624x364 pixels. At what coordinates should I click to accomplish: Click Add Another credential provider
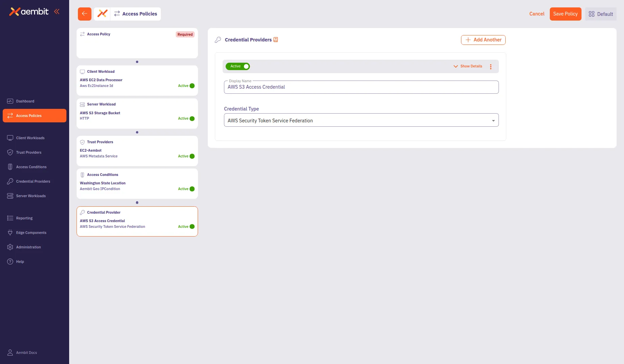[483, 40]
